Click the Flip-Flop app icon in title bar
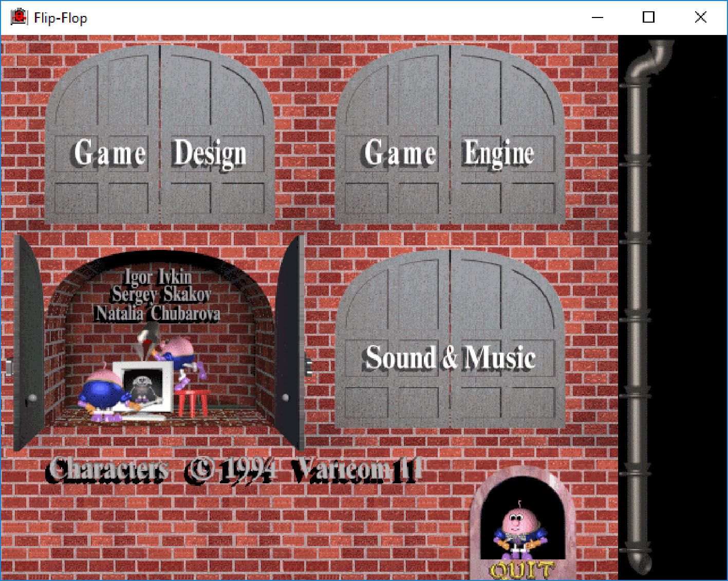728x581 pixels. [x=19, y=17]
